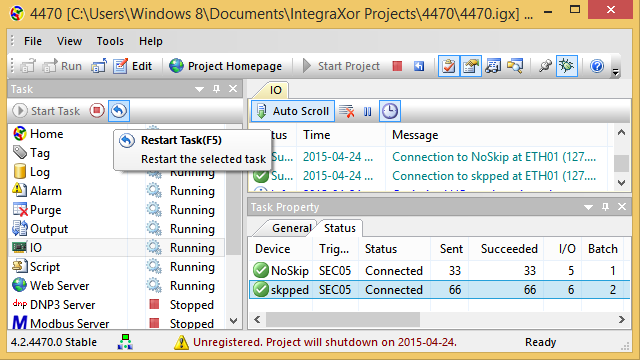
Task: Open the Tools menu
Action: [x=110, y=41]
